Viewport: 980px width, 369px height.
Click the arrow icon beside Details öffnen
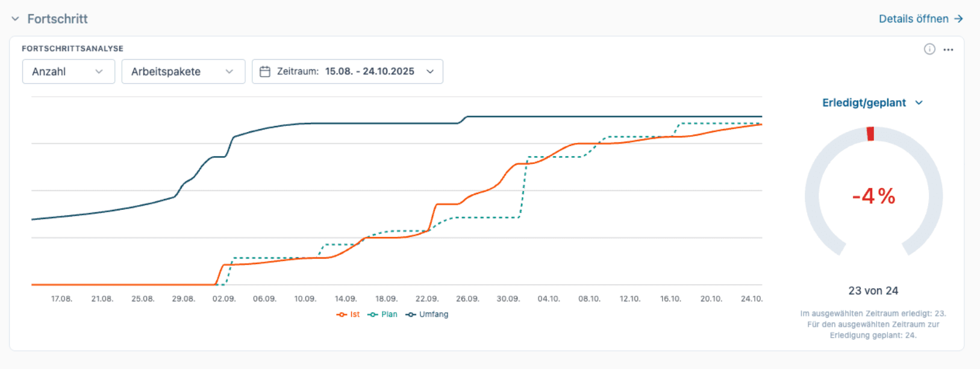tap(958, 19)
